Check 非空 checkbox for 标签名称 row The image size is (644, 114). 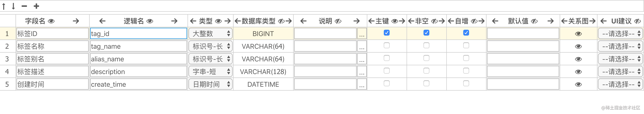pyautogui.click(x=426, y=46)
